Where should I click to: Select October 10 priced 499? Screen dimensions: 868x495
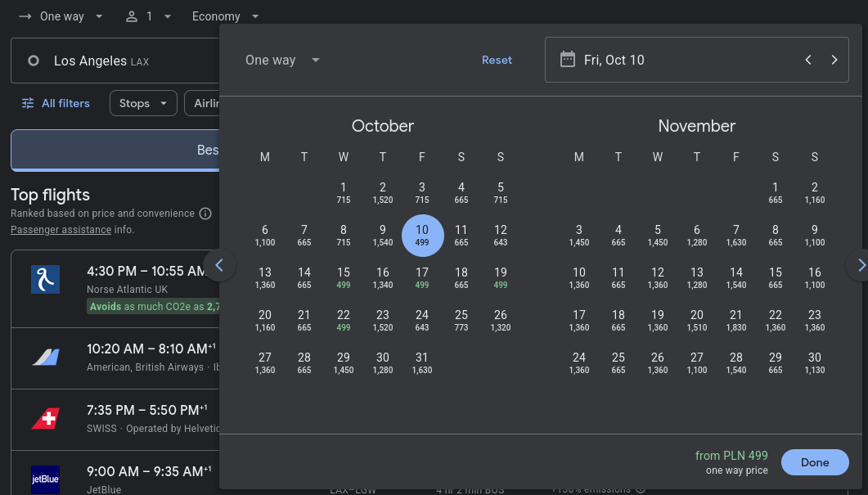(x=422, y=236)
